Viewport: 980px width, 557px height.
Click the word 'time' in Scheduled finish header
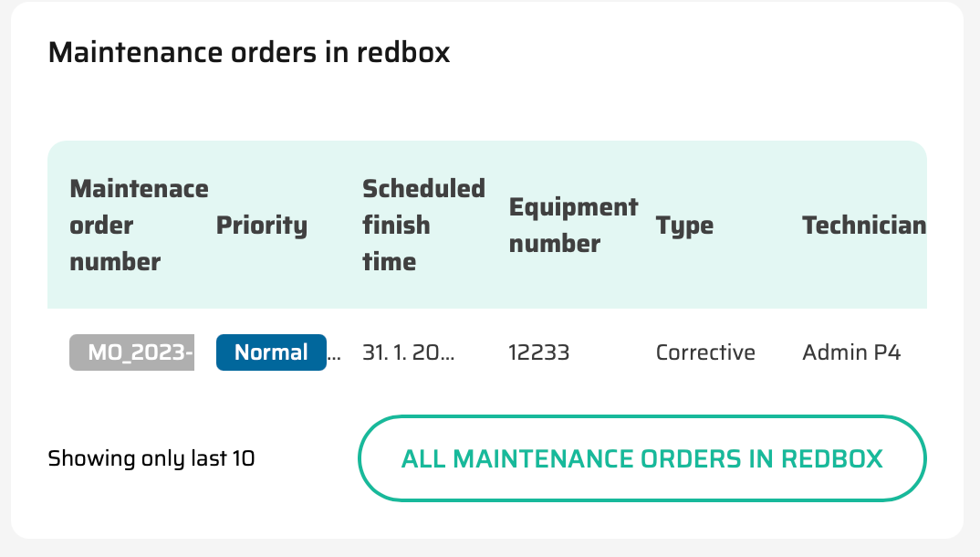[x=389, y=262]
